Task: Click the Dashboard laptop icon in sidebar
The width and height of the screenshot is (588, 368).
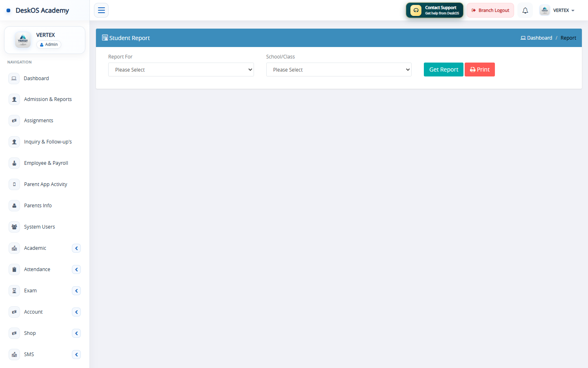Action: [14, 78]
